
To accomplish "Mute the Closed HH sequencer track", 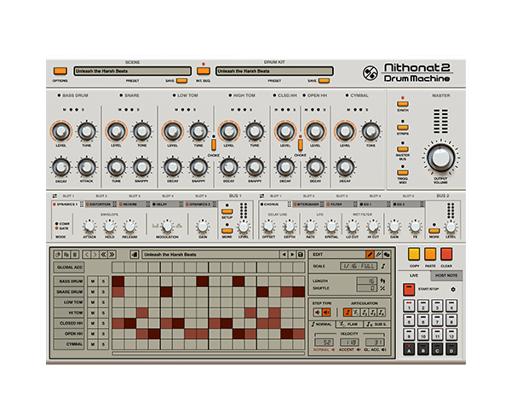I will (93, 323).
